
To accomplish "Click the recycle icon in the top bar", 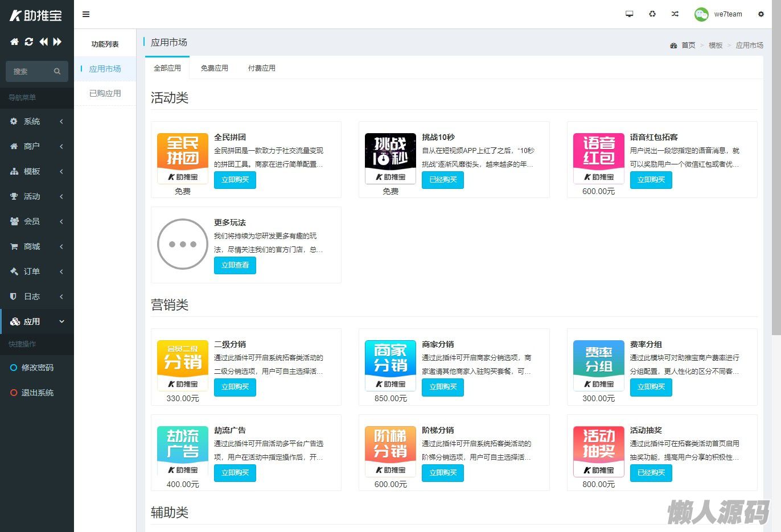I will pyautogui.click(x=652, y=14).
